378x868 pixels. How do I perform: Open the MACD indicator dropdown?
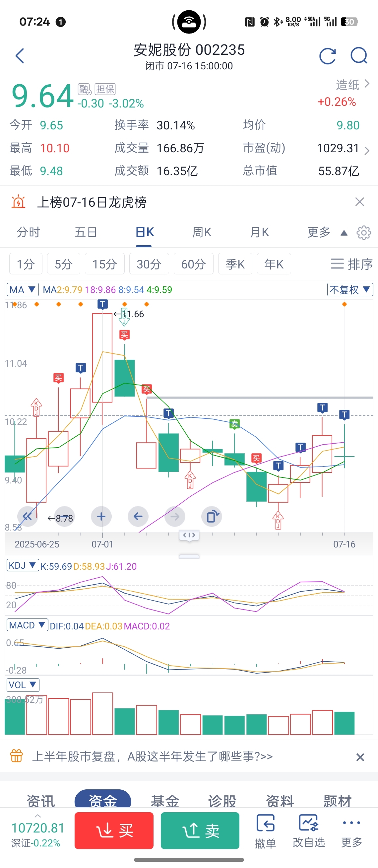(27, 625)
